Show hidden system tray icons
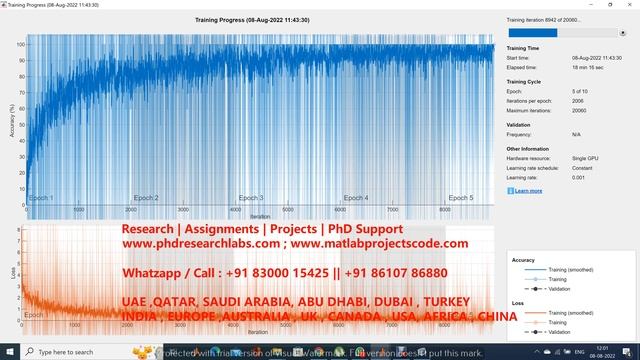This screenshot has height=360, width=640. [537, 352]
